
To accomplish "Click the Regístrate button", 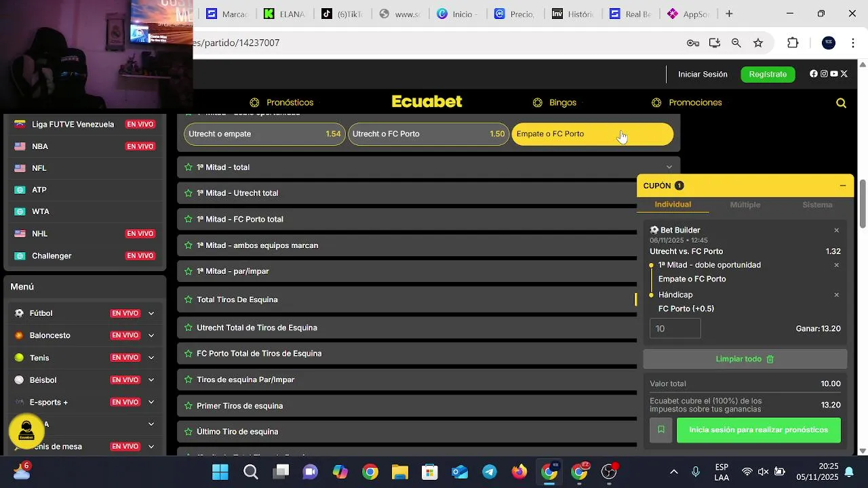I will pos(768,75).
